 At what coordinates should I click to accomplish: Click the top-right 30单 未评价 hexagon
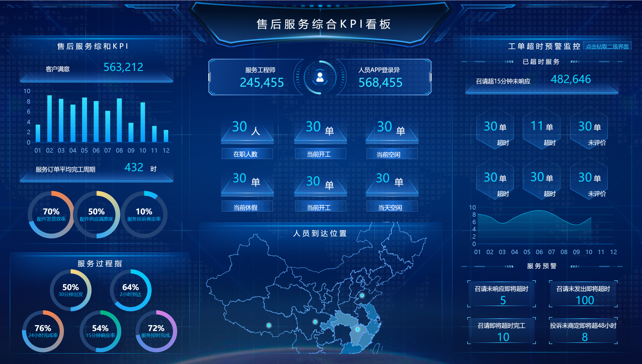[x=589, y=129]
